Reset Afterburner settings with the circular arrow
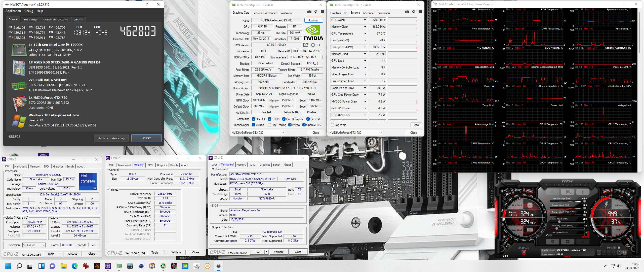The width and height of the screenshot is (644, 272). tap(568, 241)
